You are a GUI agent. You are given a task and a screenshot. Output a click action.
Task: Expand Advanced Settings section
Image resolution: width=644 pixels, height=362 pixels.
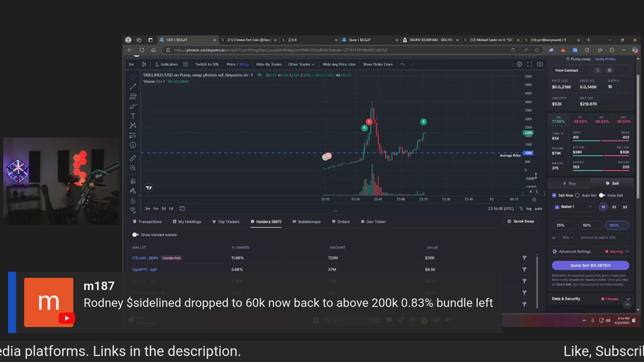tap(590, 251)
